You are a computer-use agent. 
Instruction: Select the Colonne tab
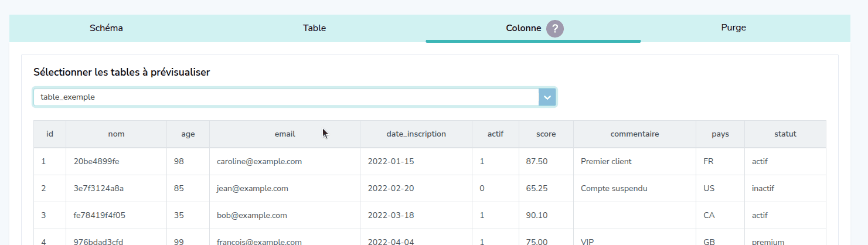pyautogui.click(x=523, y=28)
